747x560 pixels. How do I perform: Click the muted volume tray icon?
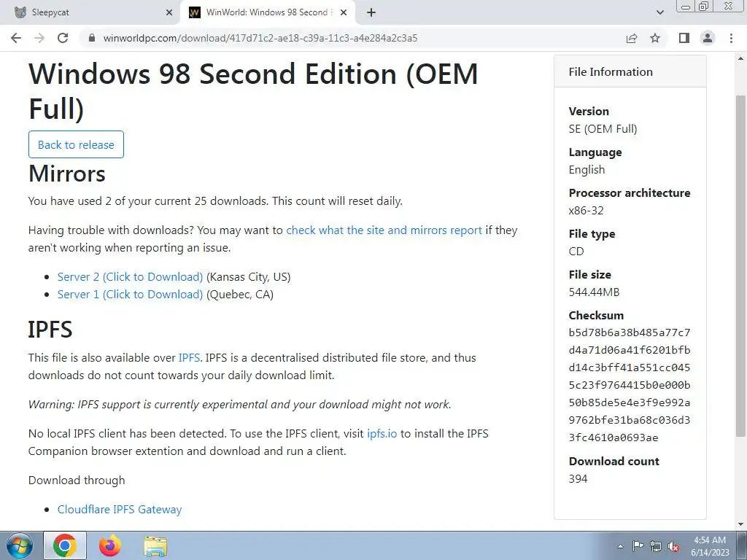tap(673, 547)
